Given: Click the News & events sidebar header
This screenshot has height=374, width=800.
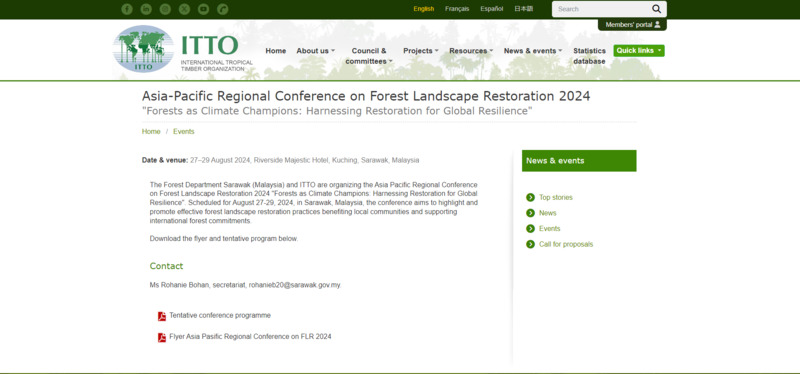Looking at the screenshot, I should (579, 161).
